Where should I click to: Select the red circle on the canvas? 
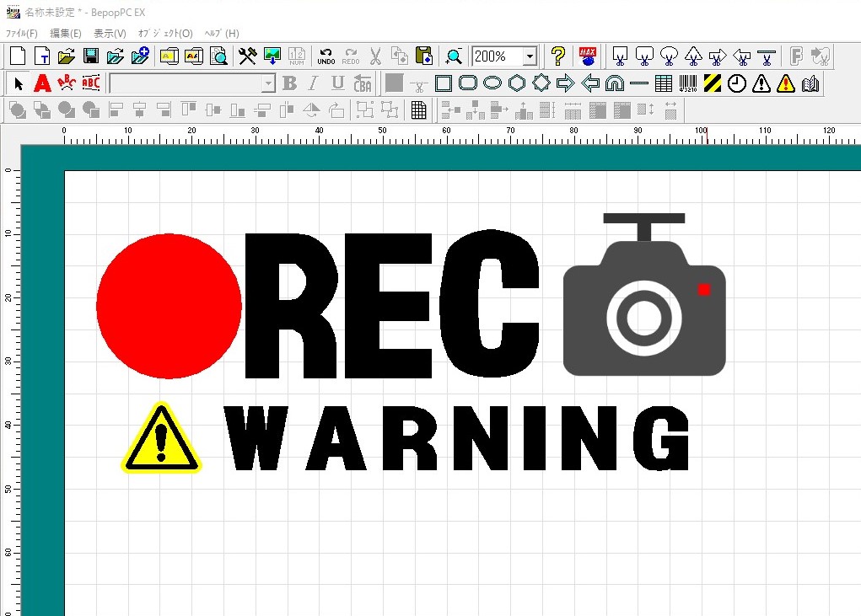click(169, 305)
